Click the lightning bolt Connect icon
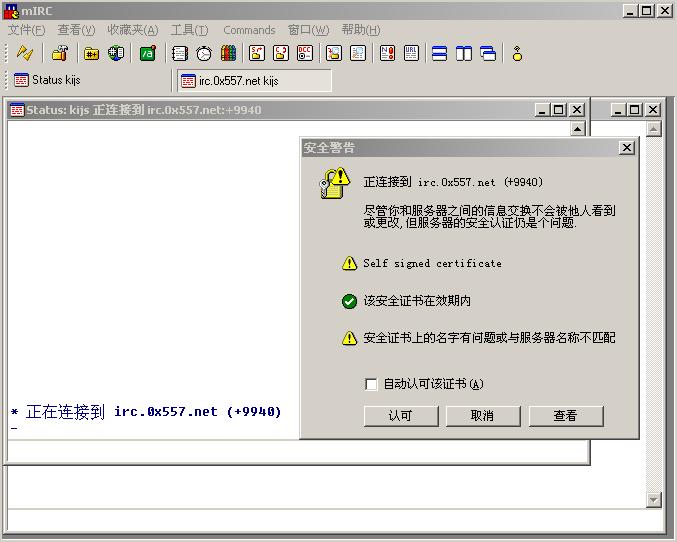This screenshot has height=542, width=677. 24,54
